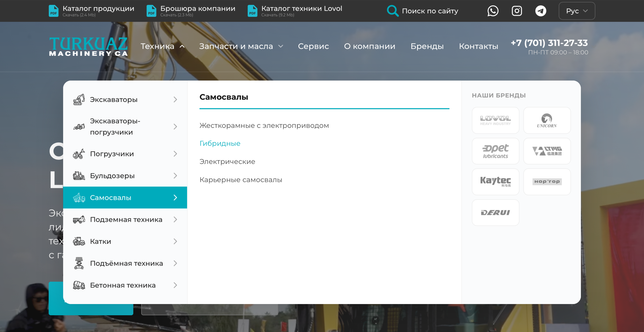Viewport: 644px width, 332px height.
Task: Go to the Бренды menu item
Action: pyautogui.click(x=427, y=46)
